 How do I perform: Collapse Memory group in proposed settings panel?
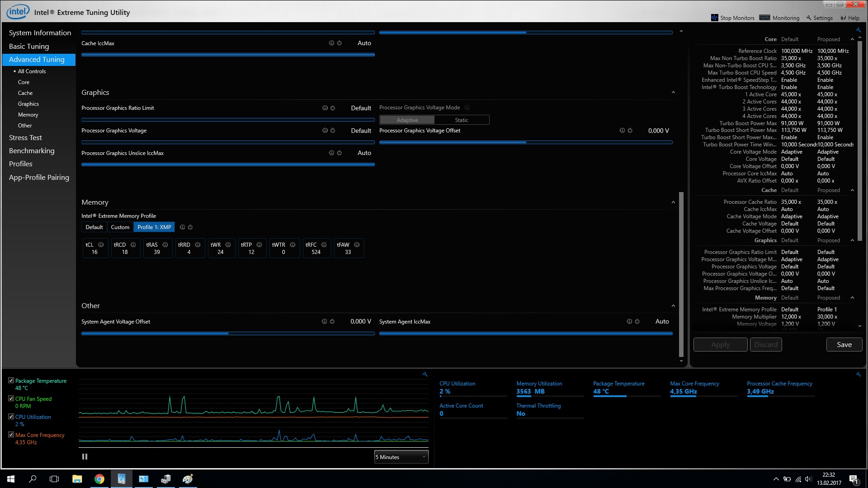(x=852, y=298)
